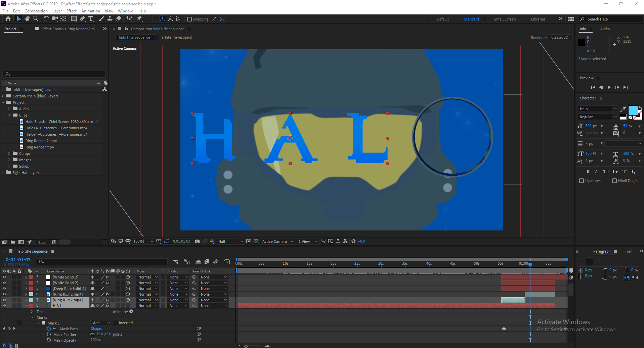Jump to the last frame in Preview panel
This screenshot has width=644, height=348.
tap(626, 87)
